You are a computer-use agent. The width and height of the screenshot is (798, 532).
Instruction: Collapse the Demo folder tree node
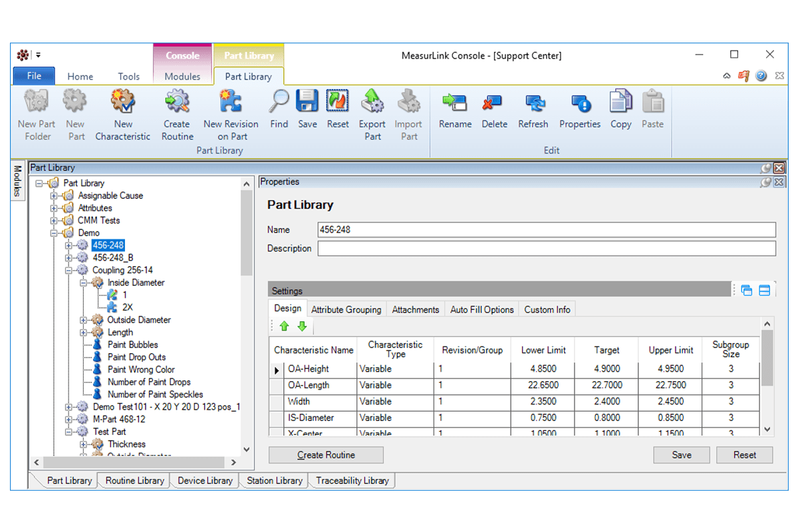tap(55, 233)
